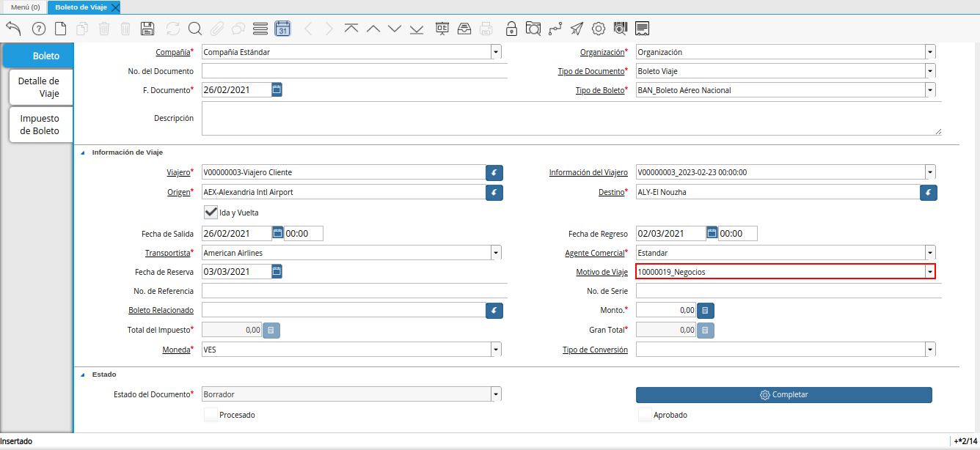Toggle the Aprobado checkbox
Screen dimensions: 980x450
pyautogui.click(x=645, y=415)
